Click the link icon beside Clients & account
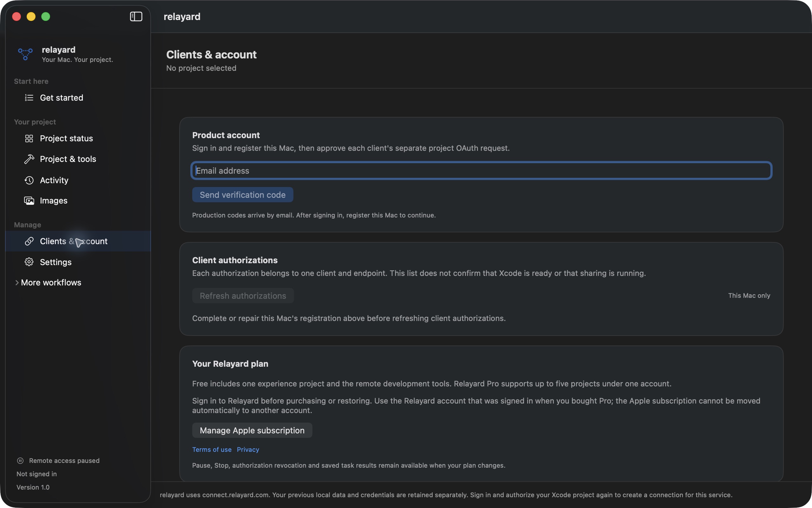812x508 pixels. (29, 241)
